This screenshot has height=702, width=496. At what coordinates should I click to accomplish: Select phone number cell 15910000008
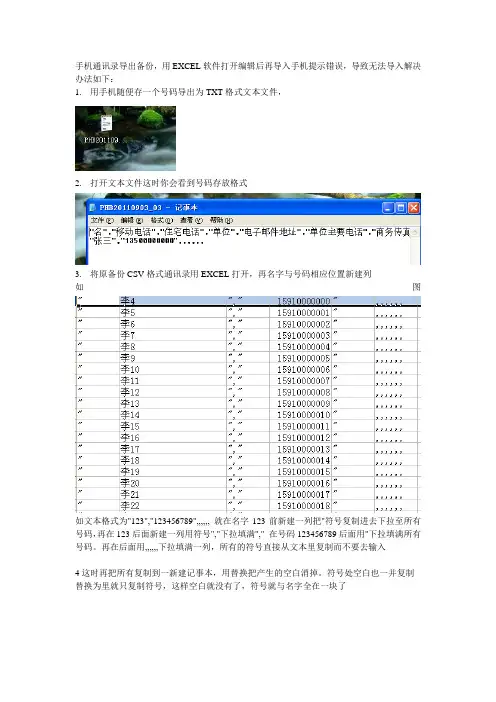pos(300,392)
